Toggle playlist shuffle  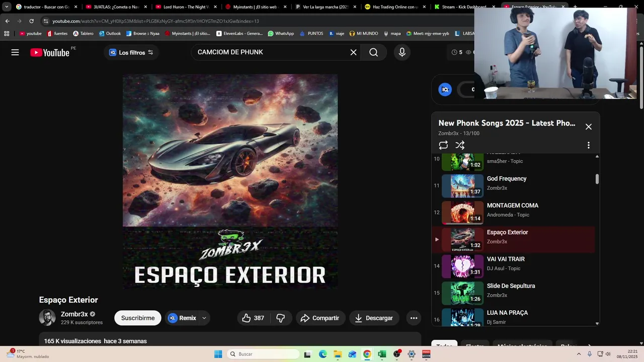[x=460, y=145]
